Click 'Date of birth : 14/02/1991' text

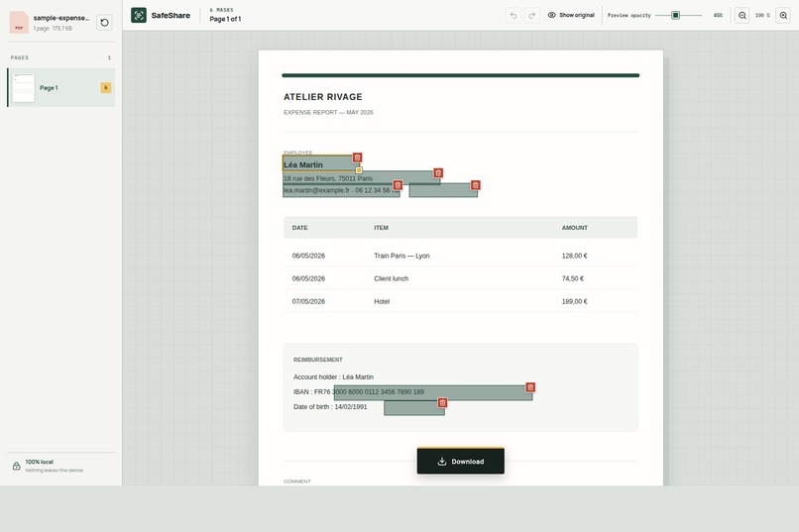330,407
